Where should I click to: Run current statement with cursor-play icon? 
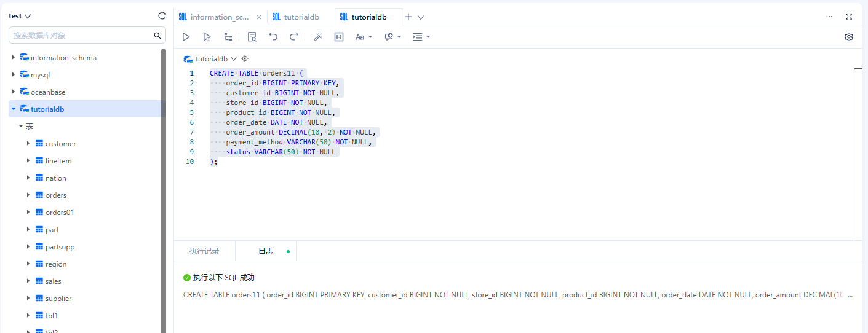click(207, 37)
